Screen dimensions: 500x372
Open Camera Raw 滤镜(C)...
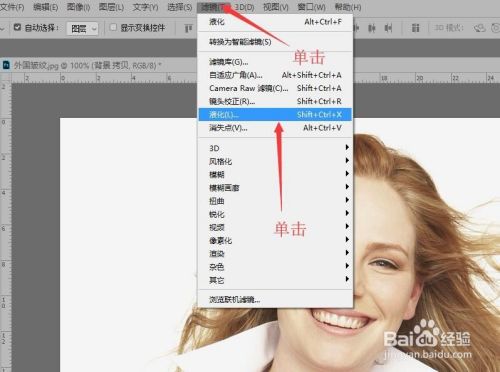(x=275, y=88)
